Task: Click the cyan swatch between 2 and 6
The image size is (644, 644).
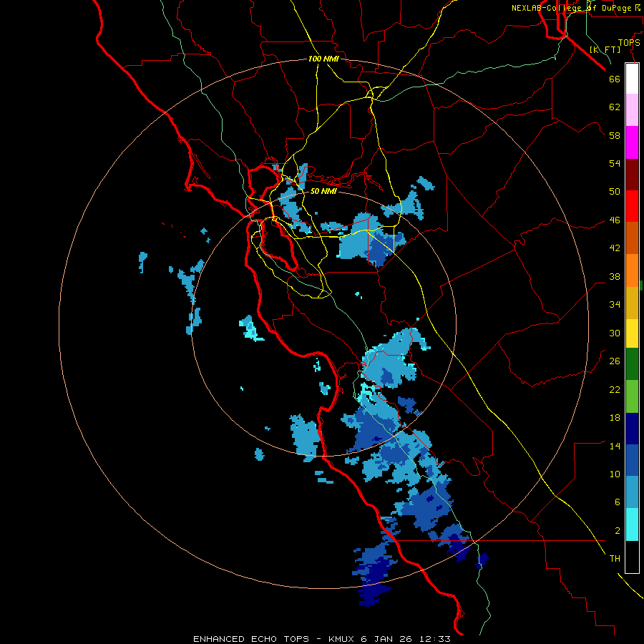Action: click(632, 525)
